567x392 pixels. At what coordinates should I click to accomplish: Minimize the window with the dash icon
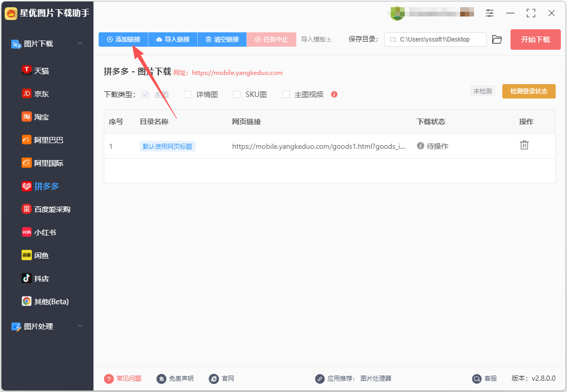510,13
